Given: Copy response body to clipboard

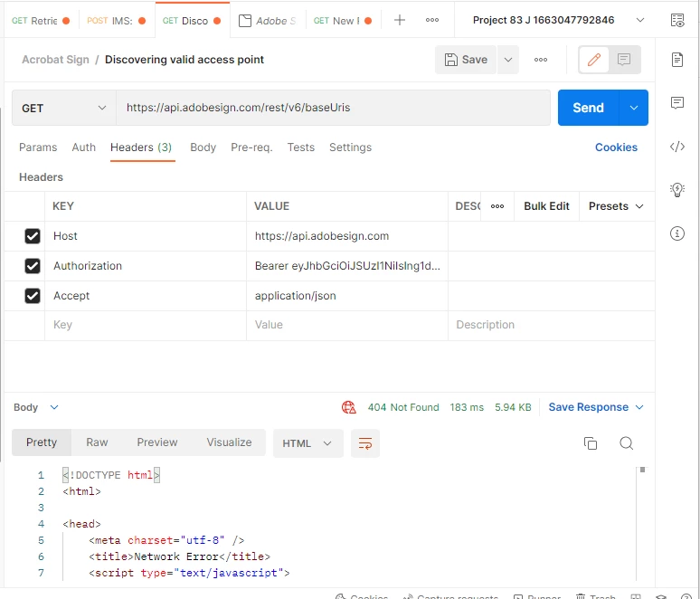Looking at the screenshot, I should 591,443.
